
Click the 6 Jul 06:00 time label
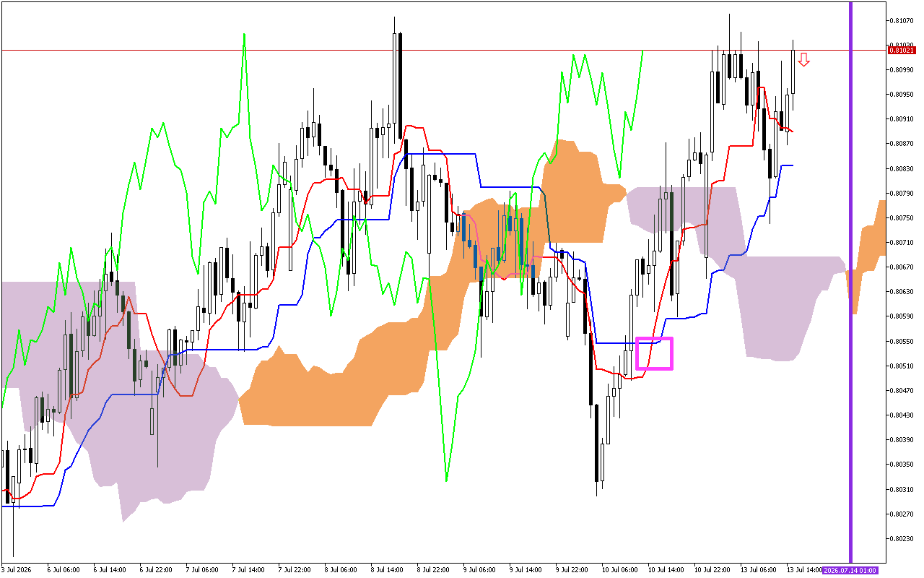coord(63,570)
